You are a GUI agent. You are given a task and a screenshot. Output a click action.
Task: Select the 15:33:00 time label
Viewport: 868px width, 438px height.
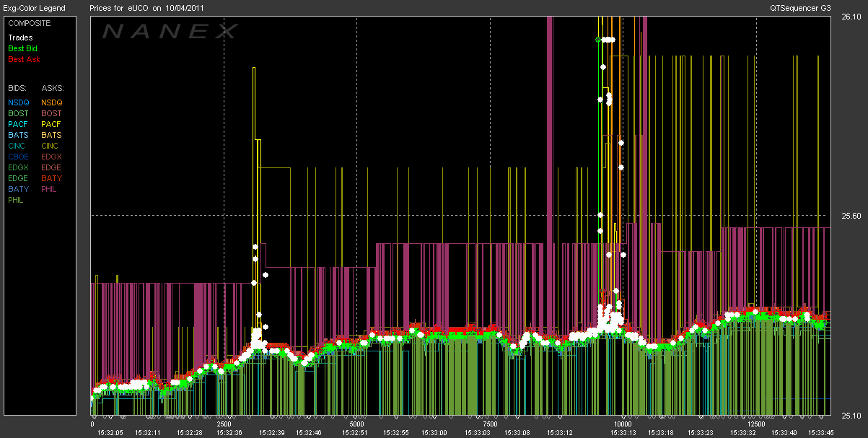pos(434,432)
